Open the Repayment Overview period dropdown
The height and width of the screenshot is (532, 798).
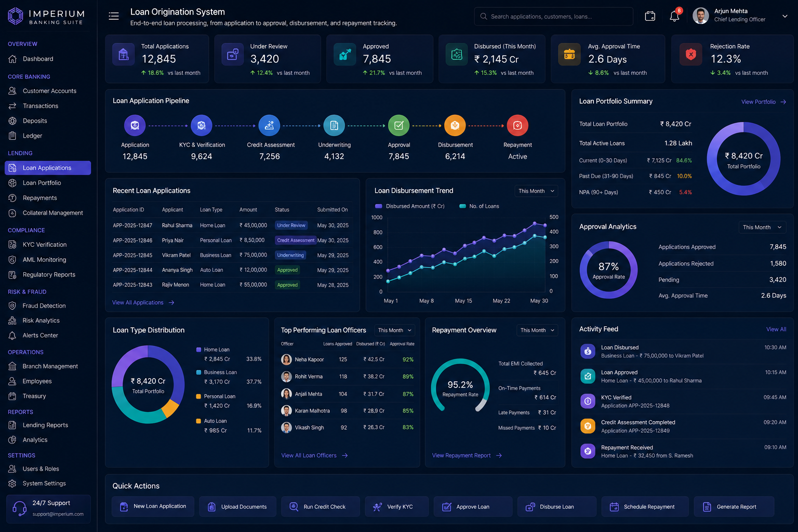click(538, 330)
